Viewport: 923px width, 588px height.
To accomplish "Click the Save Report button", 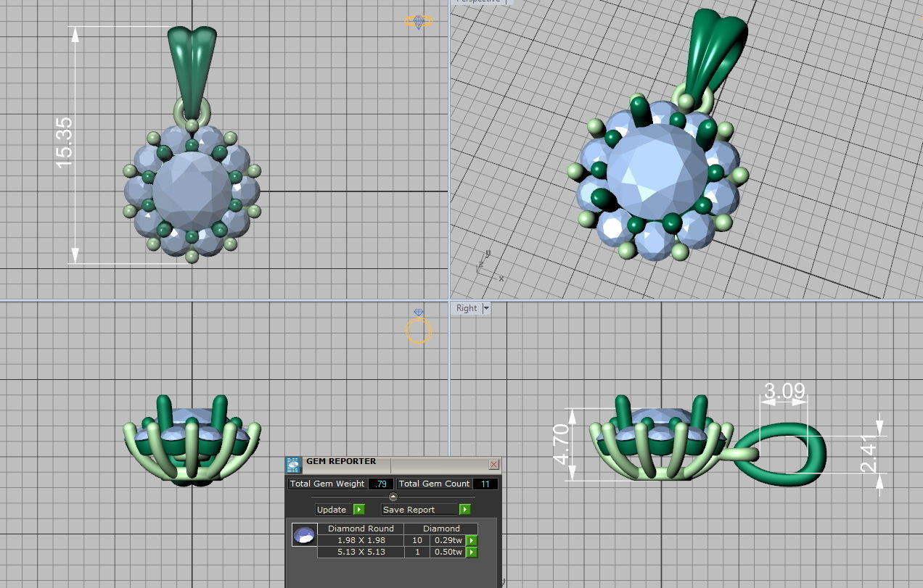I will pos(409,510).
